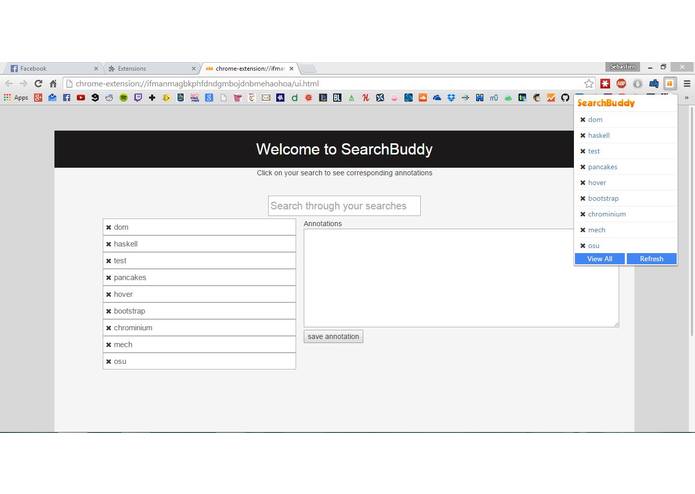Close the Extensions tab
This screenshot has width=695, height=494.
pos(194,69)
